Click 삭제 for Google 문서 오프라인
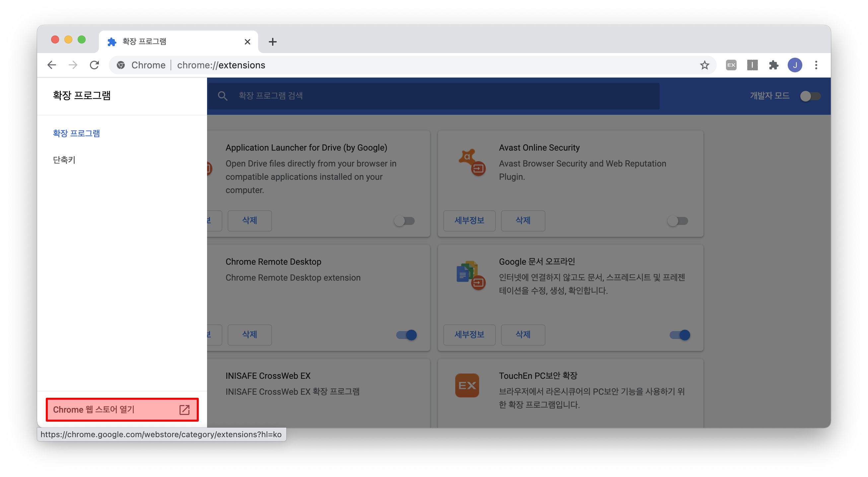Image resolution: width=868 pixels, height=477 pixels. [523, 334]
